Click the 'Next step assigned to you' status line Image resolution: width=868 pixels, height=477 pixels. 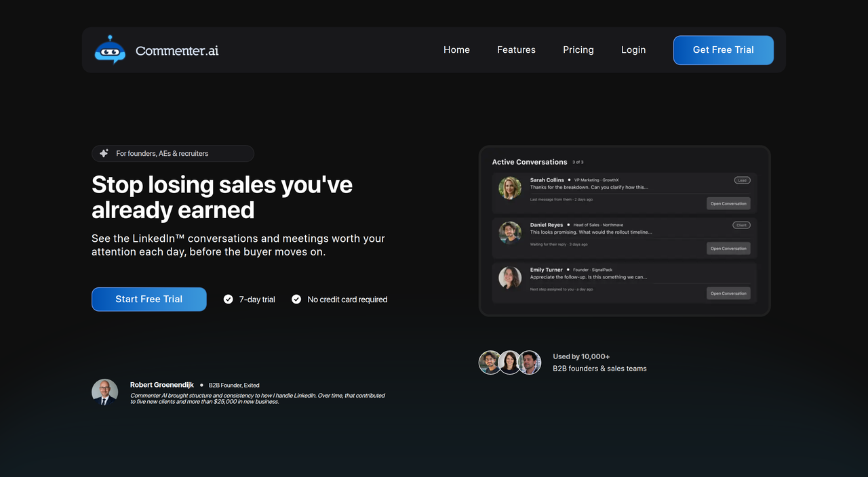pos(561,289)
